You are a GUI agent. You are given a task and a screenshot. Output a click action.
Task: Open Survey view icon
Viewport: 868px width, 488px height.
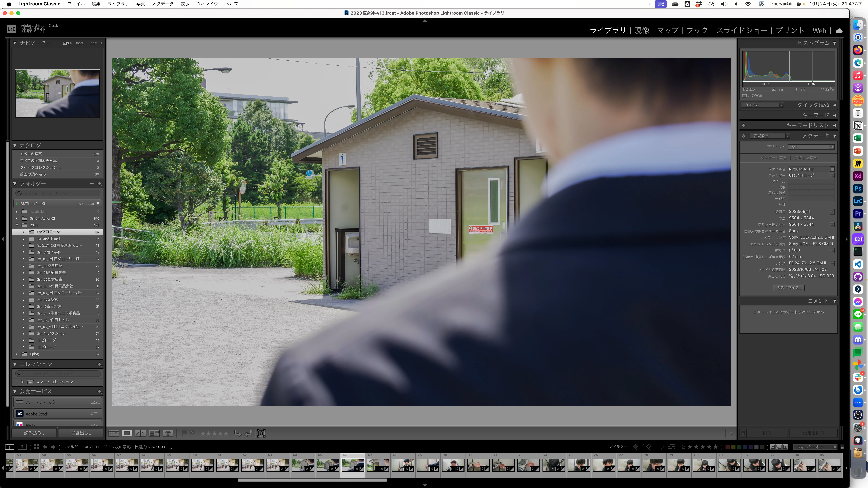pyautogui.click(x=154, y=433)
